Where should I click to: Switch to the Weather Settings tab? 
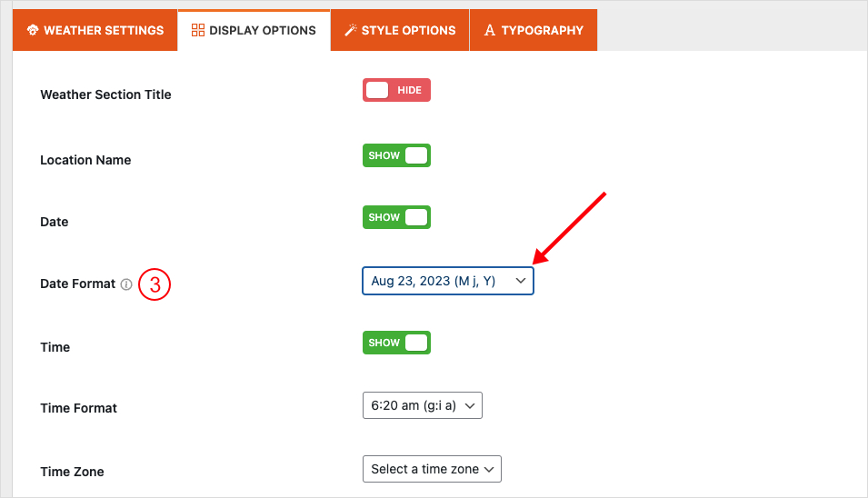click(95, 30)
